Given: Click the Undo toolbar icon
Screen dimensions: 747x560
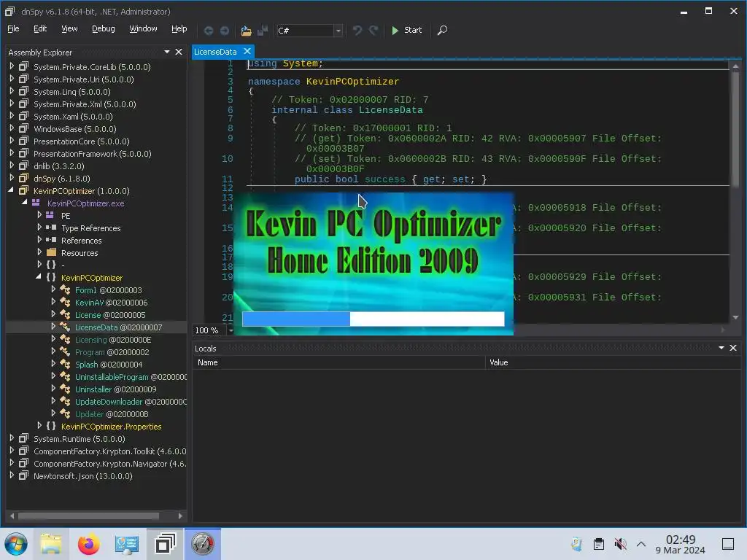Looking at the screenshot, I should [357, 31].
